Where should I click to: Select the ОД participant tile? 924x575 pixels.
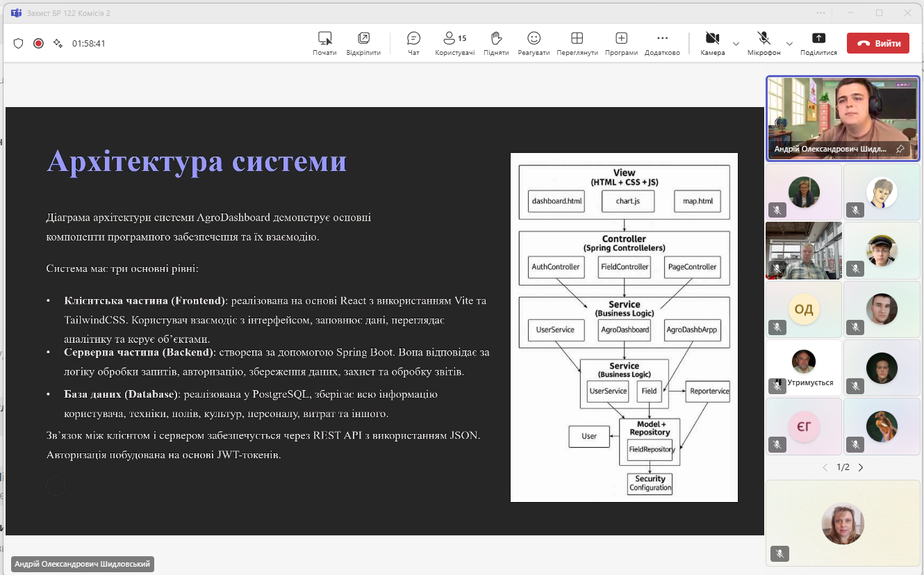tap(804, 309)
